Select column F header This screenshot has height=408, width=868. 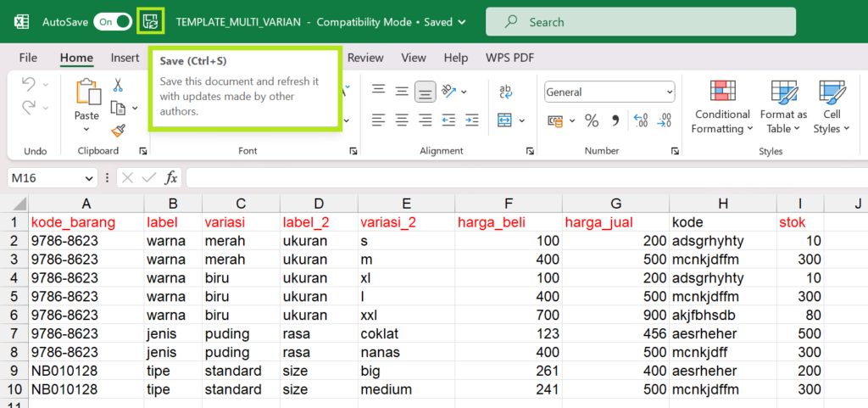coord(508,204)
